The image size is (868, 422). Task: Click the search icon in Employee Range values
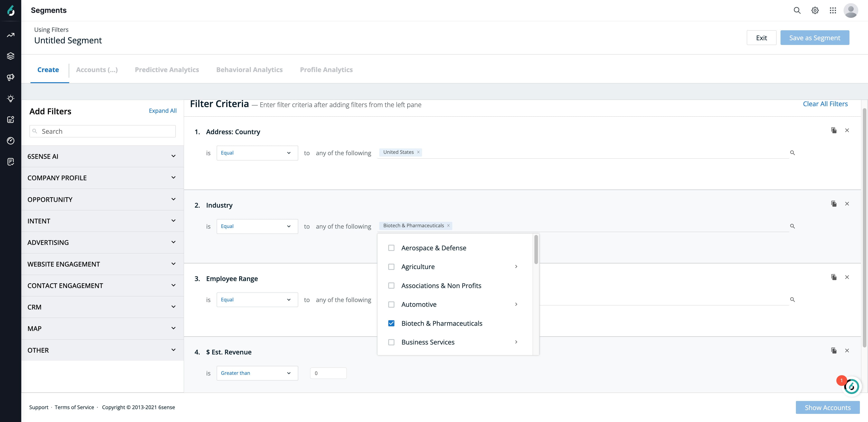tap(793, 300)
